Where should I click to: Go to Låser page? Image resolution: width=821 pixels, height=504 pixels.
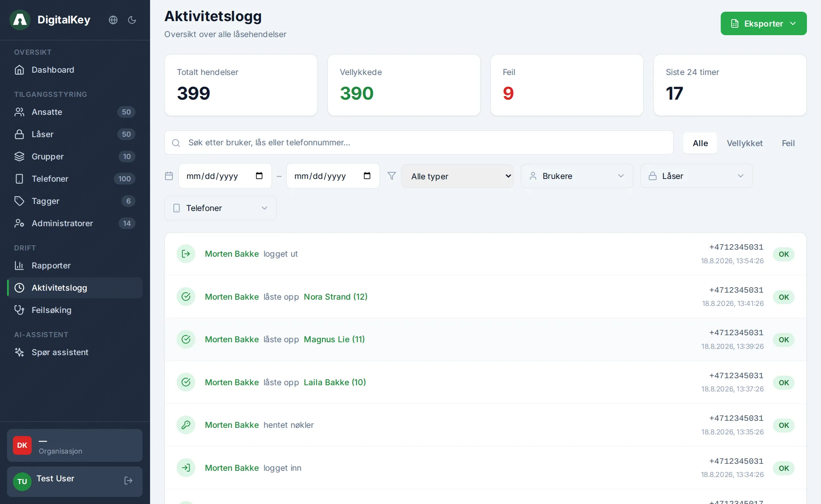pyautogui.click(x=75, y=134)
